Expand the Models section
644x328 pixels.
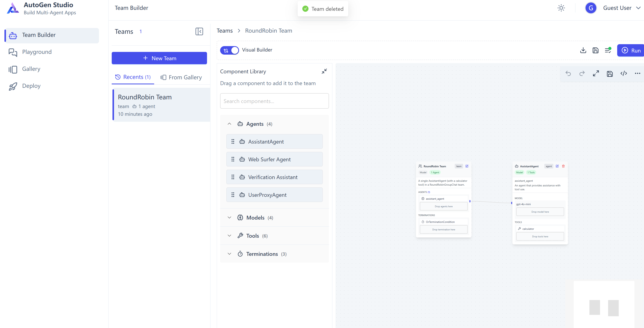[x=229, y=218]
